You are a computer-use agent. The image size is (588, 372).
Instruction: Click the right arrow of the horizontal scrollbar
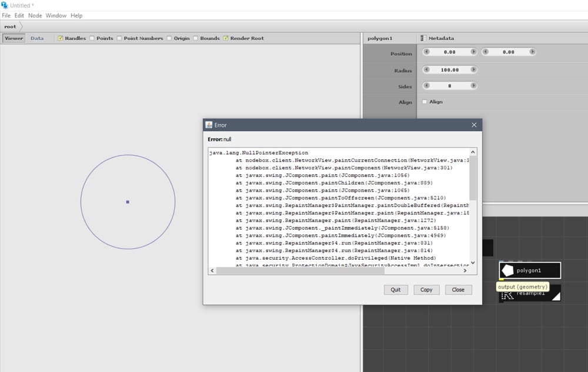[465, 270]
